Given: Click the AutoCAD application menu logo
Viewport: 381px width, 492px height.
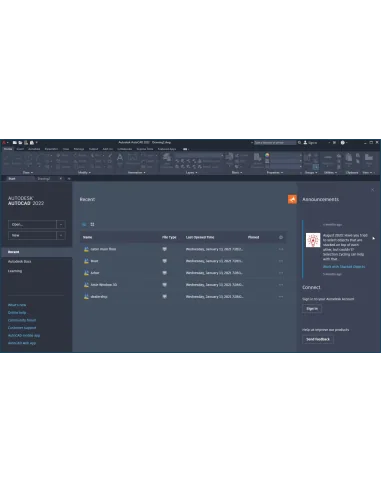Looking at the screenshot, I should click(x=4, y=143).
